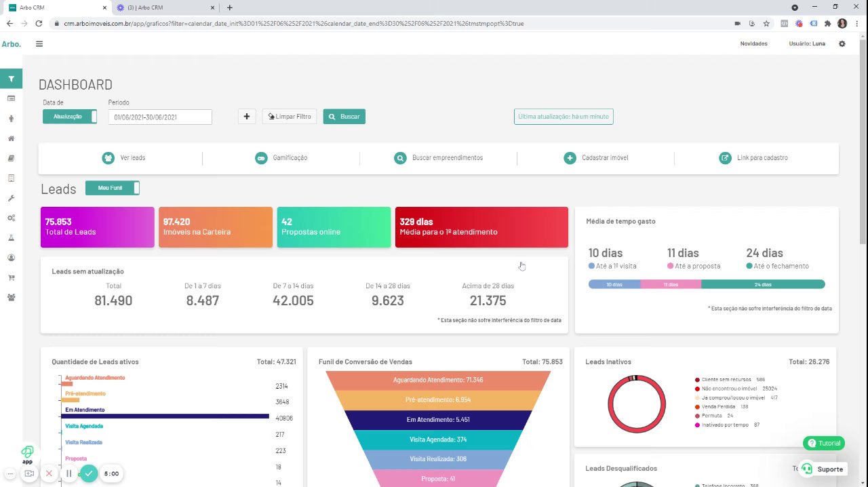Click the book icon in left sidebar
The width and height of the screenshot is (868, 487).
pos(11,158)
